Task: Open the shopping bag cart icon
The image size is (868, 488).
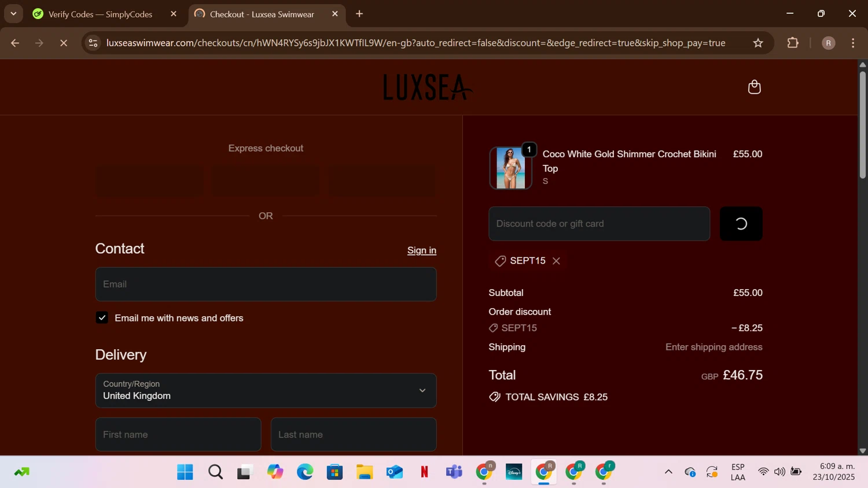Action: [x=754, y=87]
